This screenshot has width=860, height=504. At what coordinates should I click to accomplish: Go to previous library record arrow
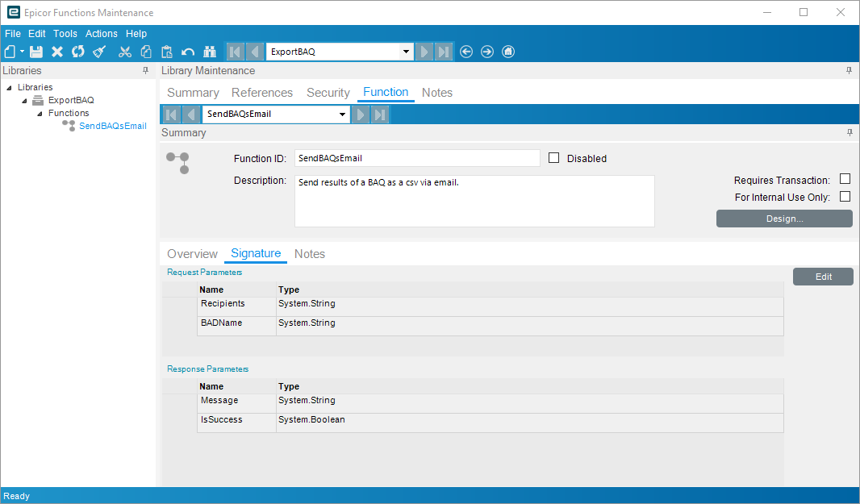click(x=254, y=52)
